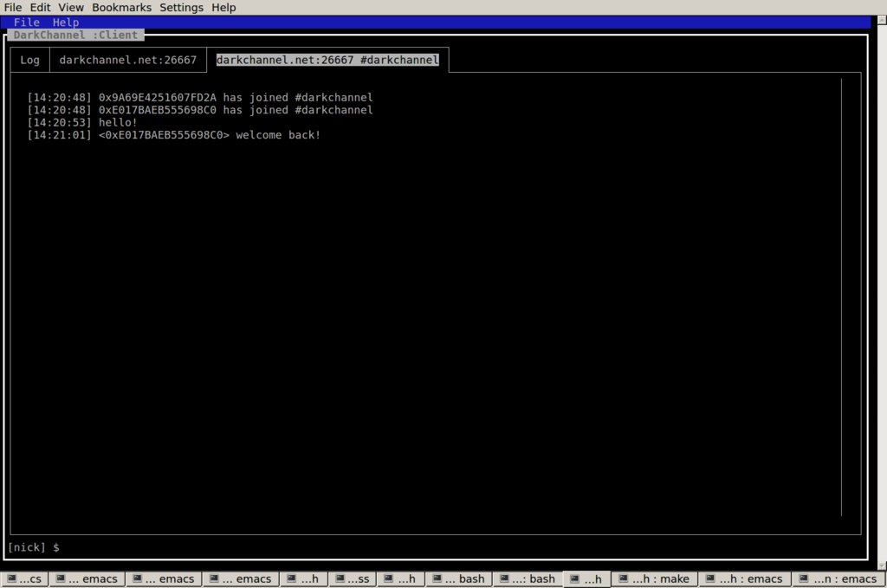Viewport: 887px width, 588px height.
Task: Open DarkChannel client's File menu in blue bar
Action: pos(26,23)
